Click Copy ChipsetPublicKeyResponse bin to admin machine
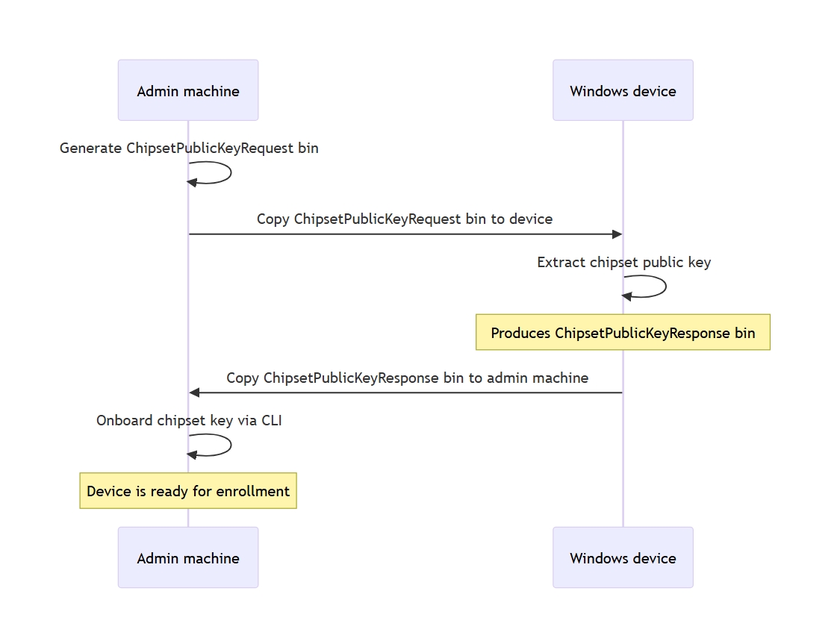837x644 pixels. coord(407,378)
